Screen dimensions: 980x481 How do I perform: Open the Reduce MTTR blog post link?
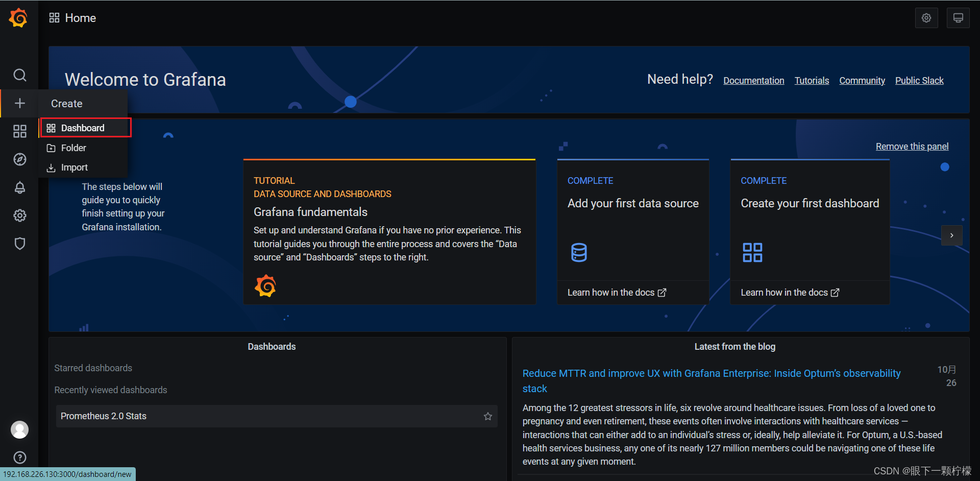pos(712,381)
